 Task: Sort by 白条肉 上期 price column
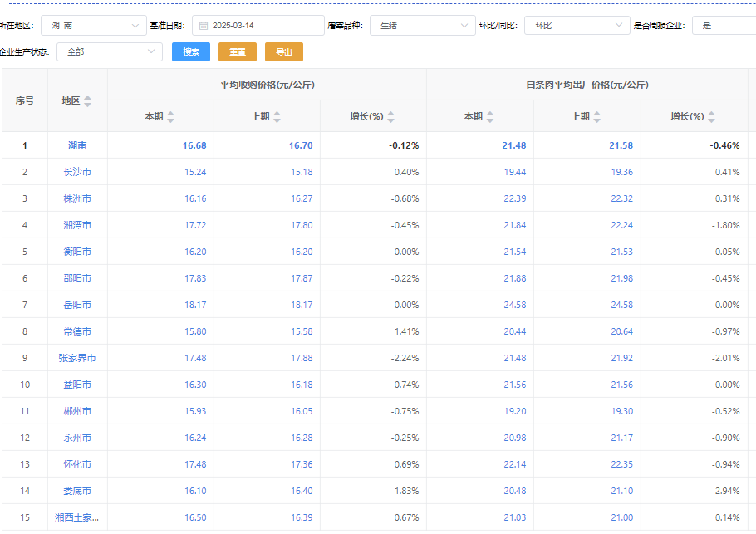[x=596, y=117]
